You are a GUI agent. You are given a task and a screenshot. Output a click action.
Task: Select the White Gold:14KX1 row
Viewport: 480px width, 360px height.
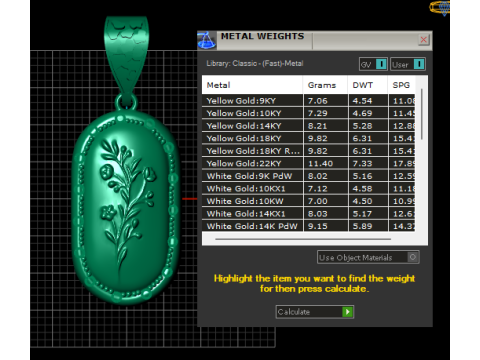tap(309, 214)
